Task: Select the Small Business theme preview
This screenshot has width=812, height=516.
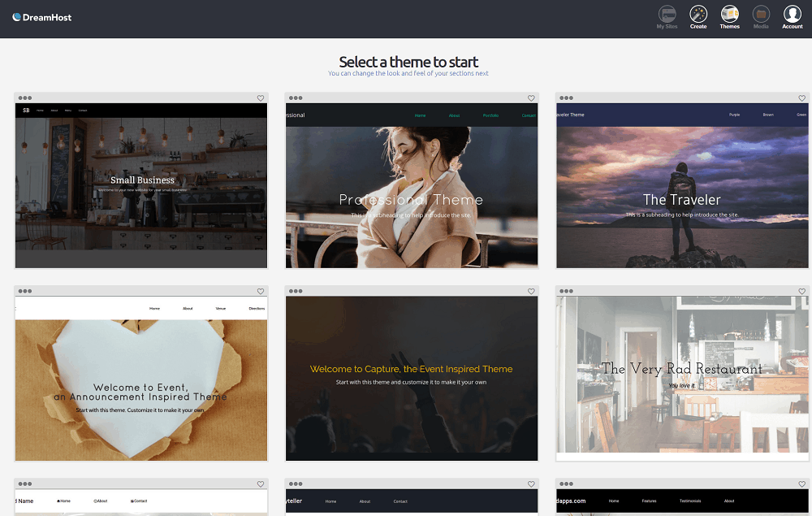Action: pos(140,185)
